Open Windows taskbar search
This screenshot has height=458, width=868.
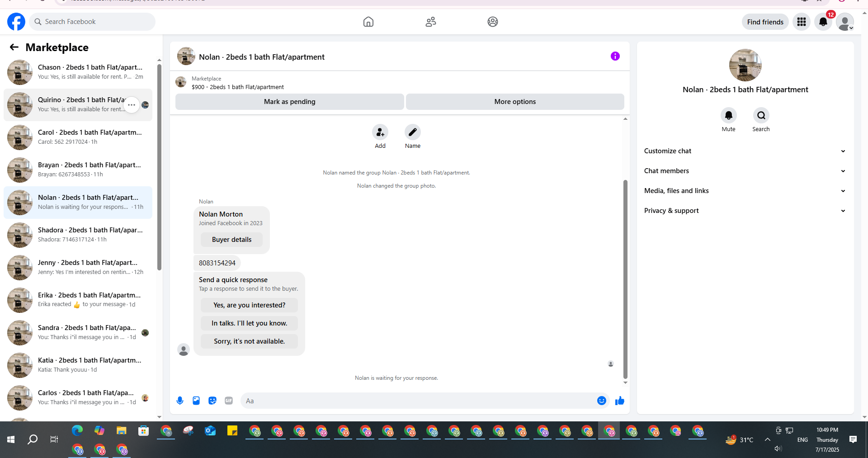click(x=33, y=439)
